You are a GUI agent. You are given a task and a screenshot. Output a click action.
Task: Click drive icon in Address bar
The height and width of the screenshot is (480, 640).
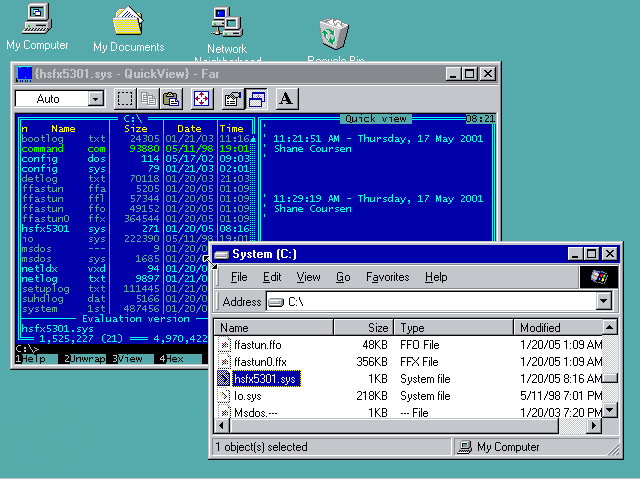276,302
